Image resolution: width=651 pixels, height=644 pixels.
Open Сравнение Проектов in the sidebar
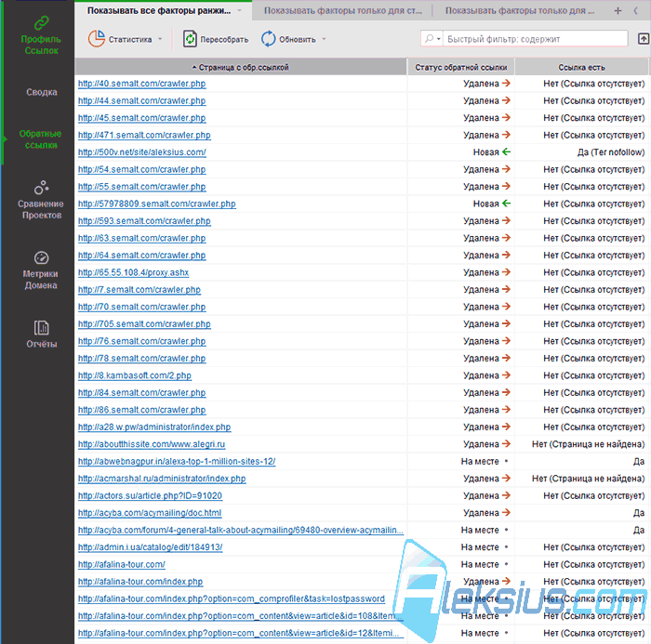click(41, 200)
